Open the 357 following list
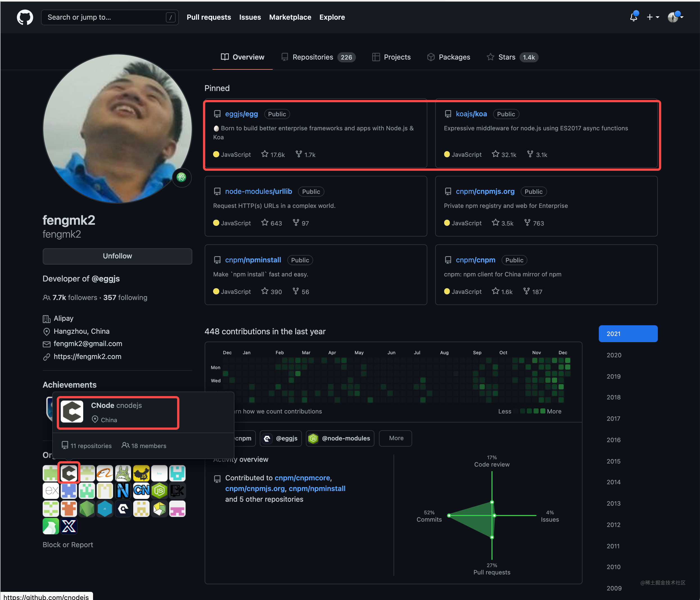The image size is (700, 600). click(x=125, y=297)
